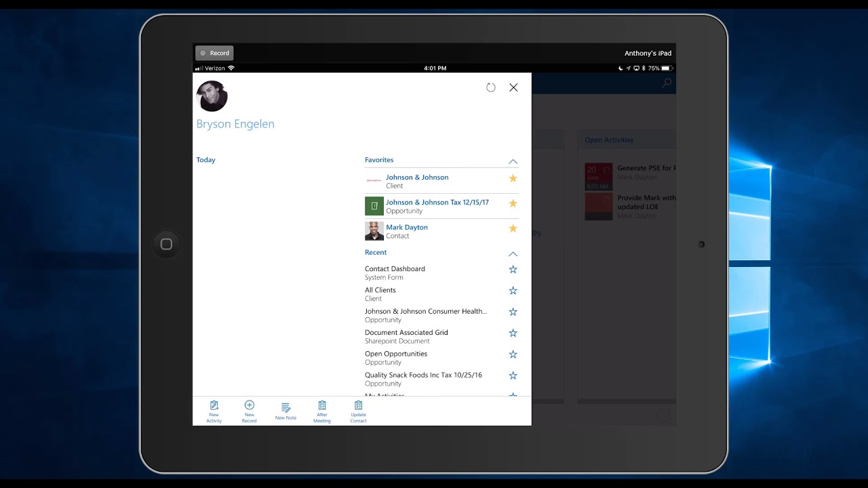Click the Wi-Fi icon in status bar
Screen dimensions: 868x488
(231, 68)
